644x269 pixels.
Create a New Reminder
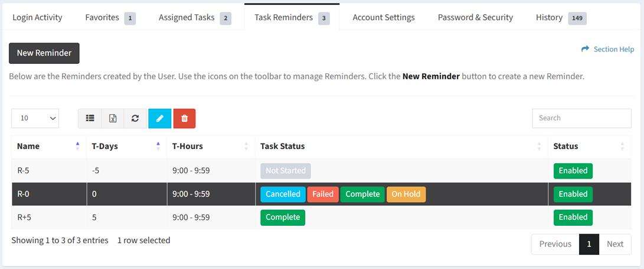pyautogui.click(x=44, y=53)
